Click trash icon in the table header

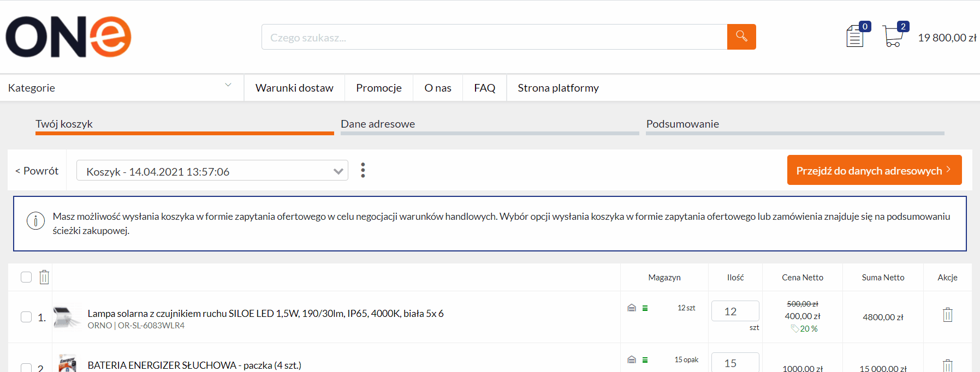(x=44, y=277)
